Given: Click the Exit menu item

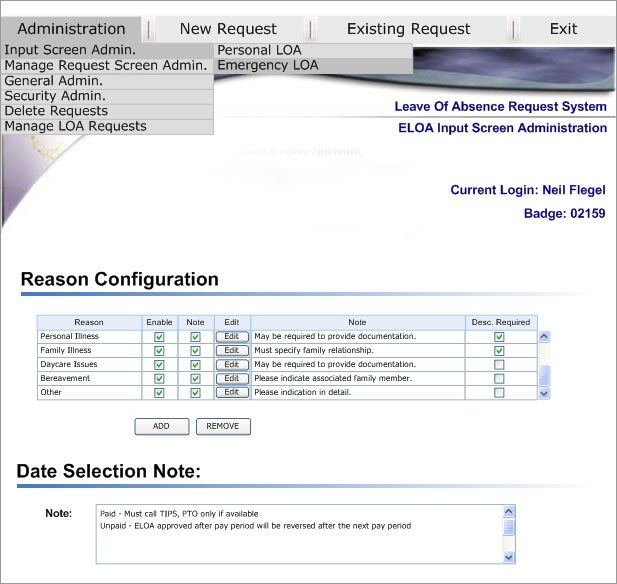Looking at the screenshot, I should click(x=563, y=29).
